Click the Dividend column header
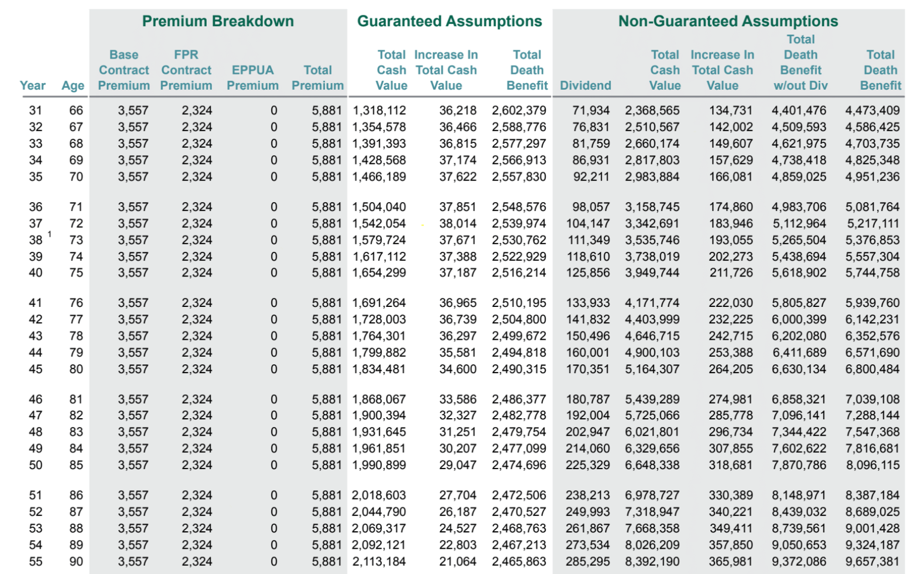Image resolution: width=924 pixels, height=574 pixels. pos(586,86)
